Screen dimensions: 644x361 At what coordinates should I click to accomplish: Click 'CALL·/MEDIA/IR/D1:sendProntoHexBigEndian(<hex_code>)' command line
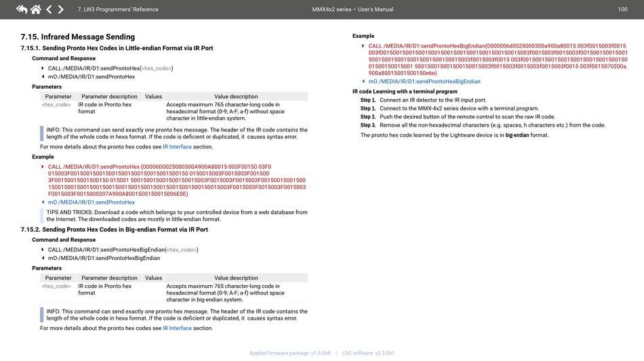pos(123,249)
